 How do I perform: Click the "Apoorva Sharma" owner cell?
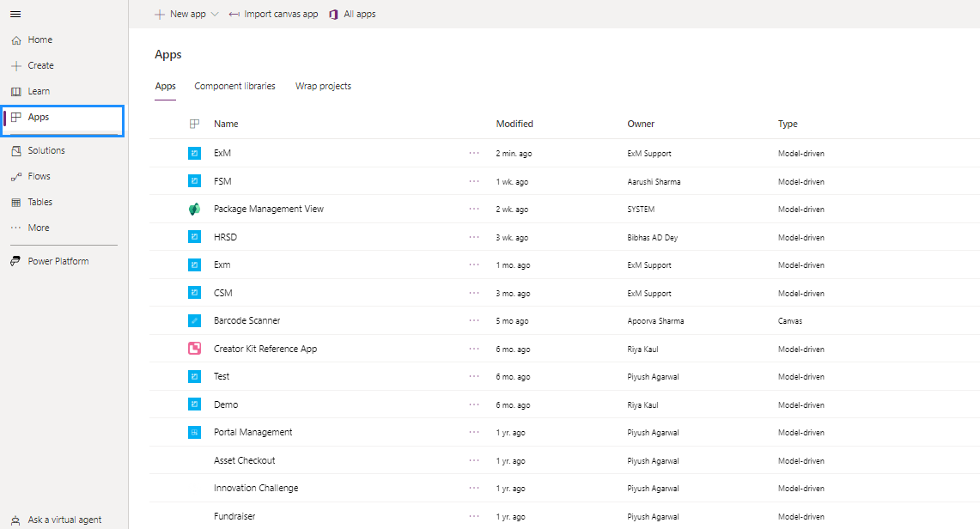coord(655,321)
